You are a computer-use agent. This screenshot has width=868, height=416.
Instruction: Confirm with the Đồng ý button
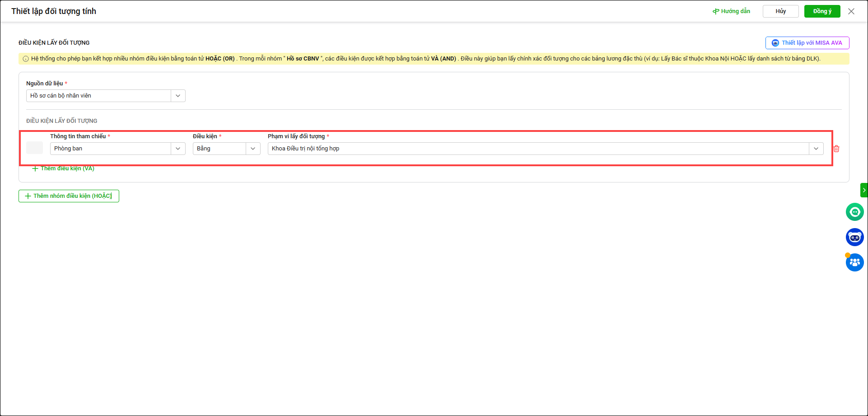[822, 11]
